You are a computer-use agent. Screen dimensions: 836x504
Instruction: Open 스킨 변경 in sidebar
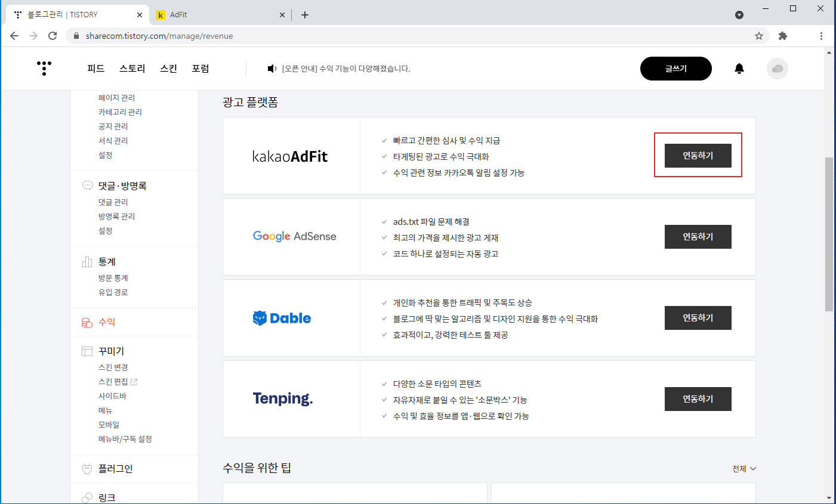pos(113,367)
